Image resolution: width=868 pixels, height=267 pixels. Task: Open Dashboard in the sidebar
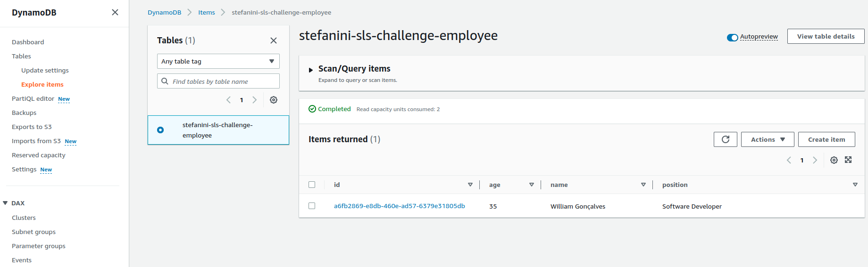click(x=28, y=42)
